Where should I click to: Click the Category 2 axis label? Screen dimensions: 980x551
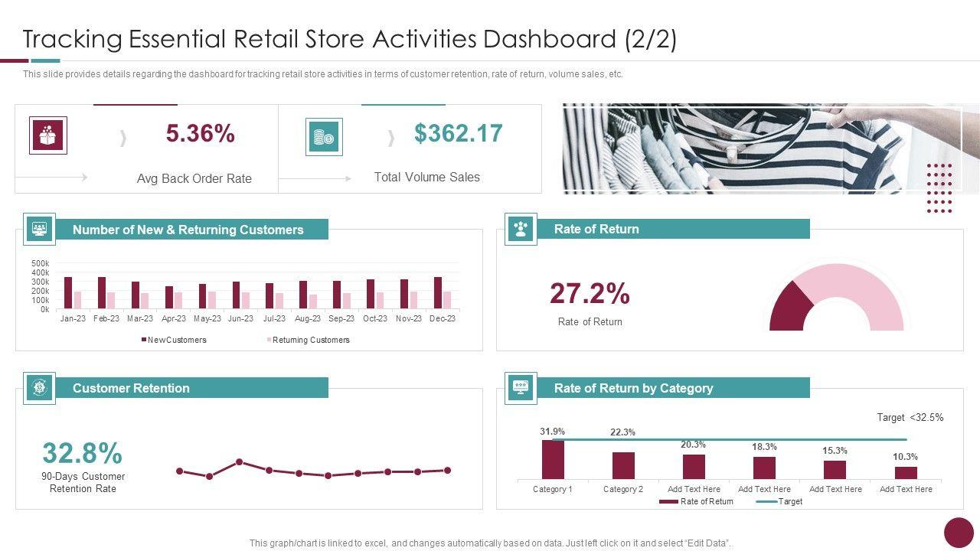(x=623, y=489)
